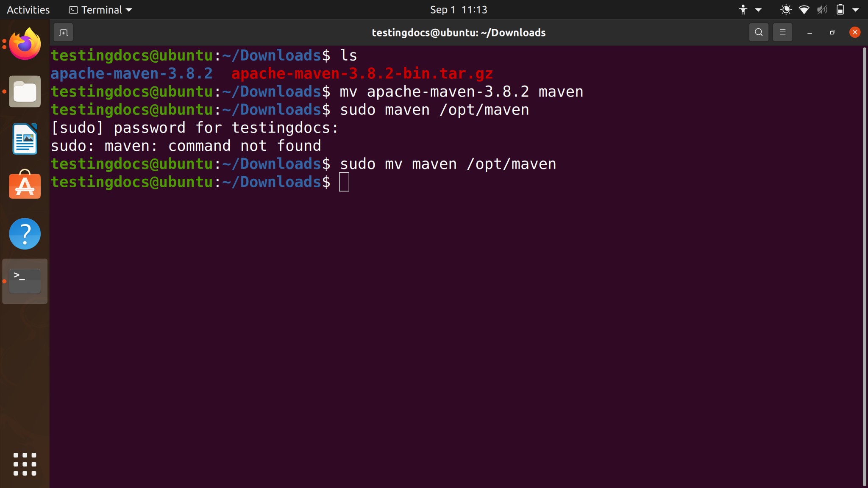
Task: Click the muted volume icon in the top bar
Action: [x=821, y=9]
